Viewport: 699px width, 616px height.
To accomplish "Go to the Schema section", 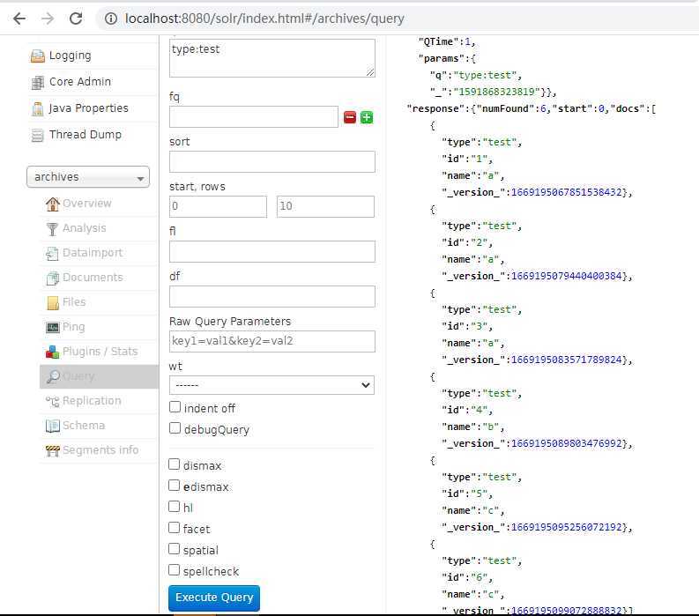I will (83, 426).
